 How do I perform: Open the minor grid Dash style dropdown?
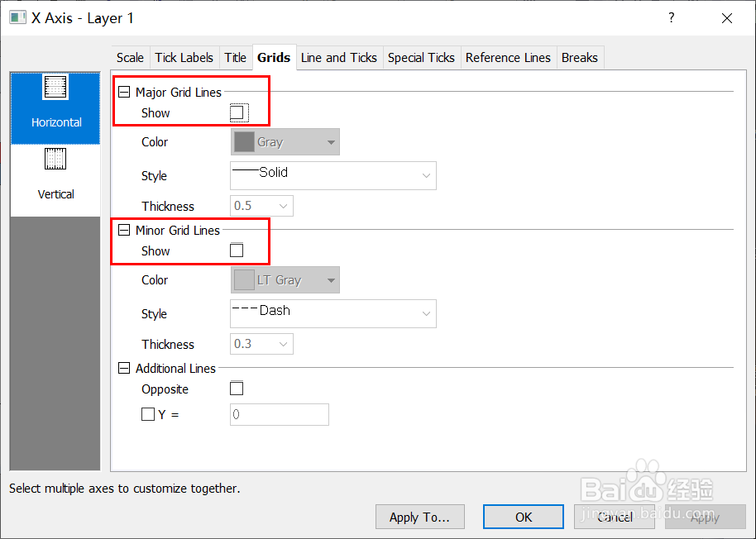click(333, 313)
